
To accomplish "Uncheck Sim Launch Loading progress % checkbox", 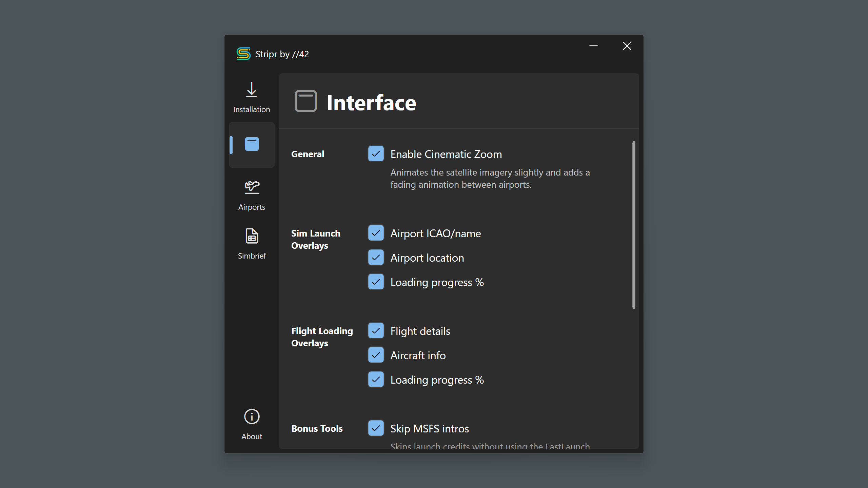I will pos(376,282).
